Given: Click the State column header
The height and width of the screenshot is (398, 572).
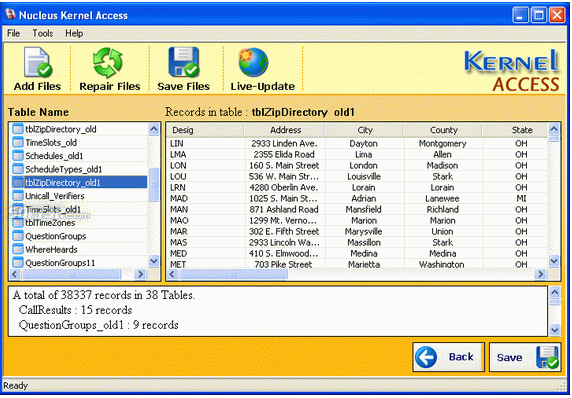Looking at the screenshot, I should pyautogui.click(x=515, y=130).
